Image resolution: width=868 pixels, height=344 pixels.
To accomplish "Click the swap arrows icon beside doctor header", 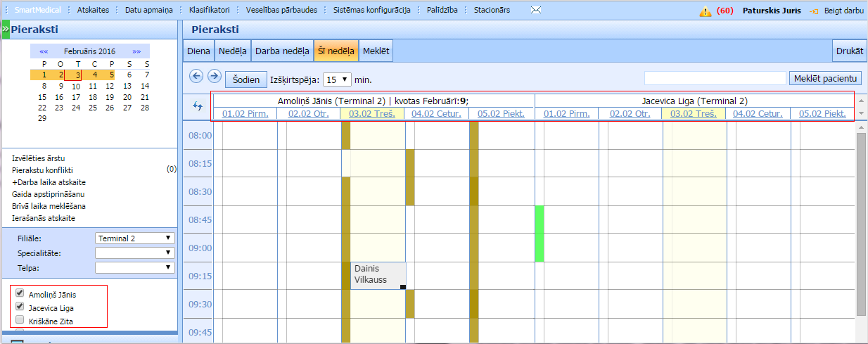I will (x=196, y=106).
